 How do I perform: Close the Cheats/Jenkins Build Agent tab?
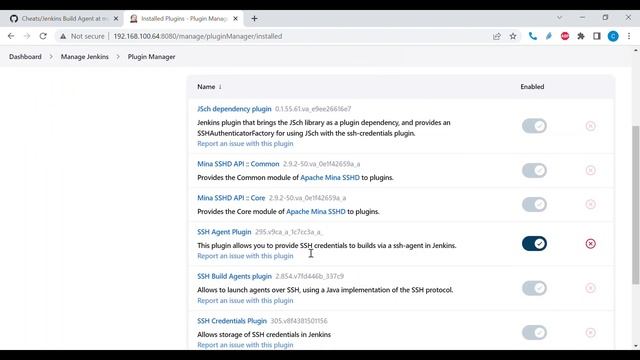(116, 18)
